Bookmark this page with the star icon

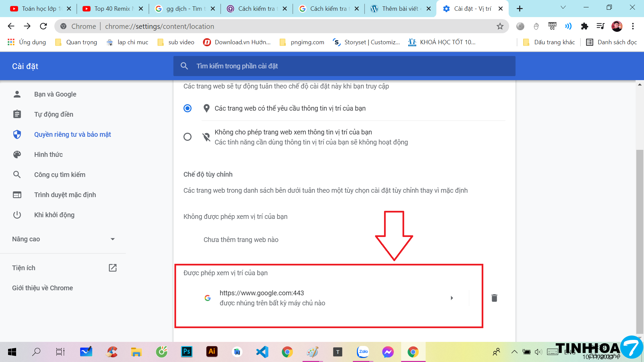click(x=500, y=26)
